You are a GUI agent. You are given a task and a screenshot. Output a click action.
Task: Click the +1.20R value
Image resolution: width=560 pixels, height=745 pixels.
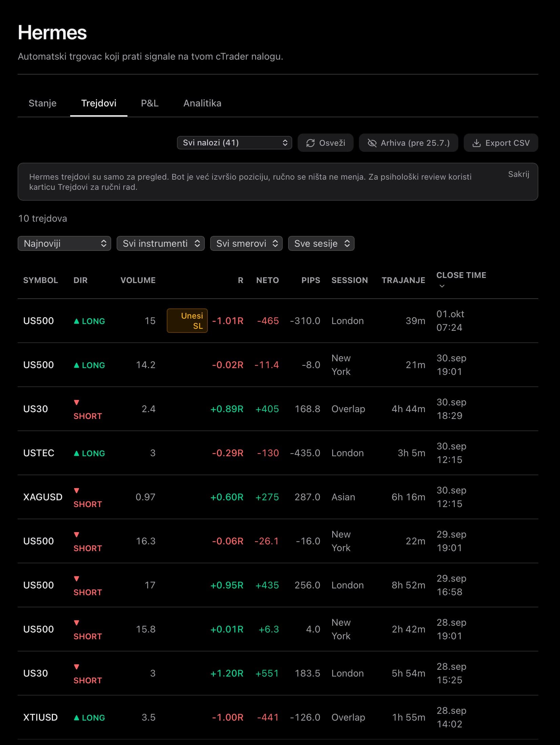pyautogui.click(x=227, y=673)
